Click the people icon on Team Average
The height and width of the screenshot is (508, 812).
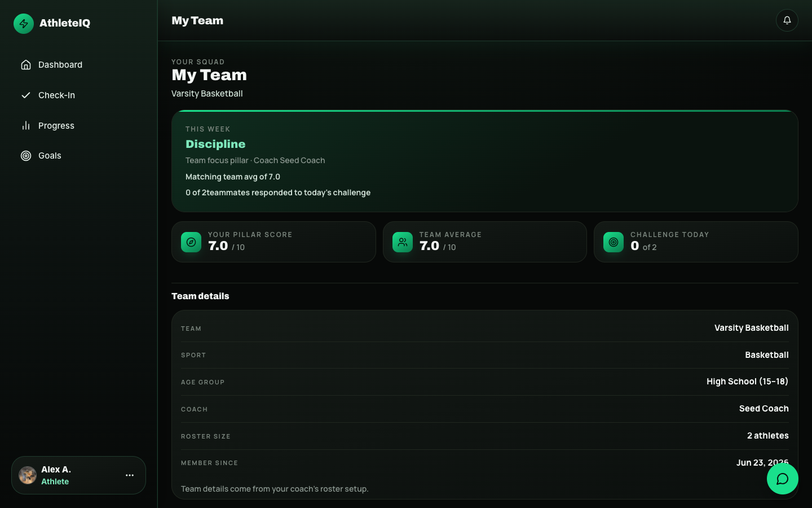(403, 242)
